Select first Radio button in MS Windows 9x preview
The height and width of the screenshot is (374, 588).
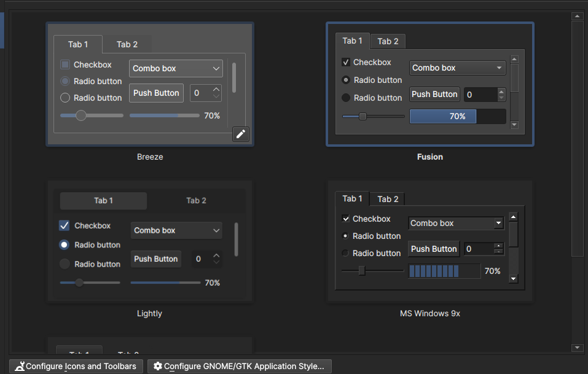click(345, 236)
